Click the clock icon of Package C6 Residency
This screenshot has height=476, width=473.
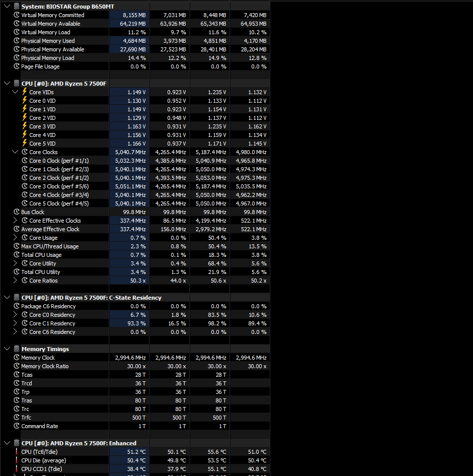pyautogui.click(x=17, y=306)
